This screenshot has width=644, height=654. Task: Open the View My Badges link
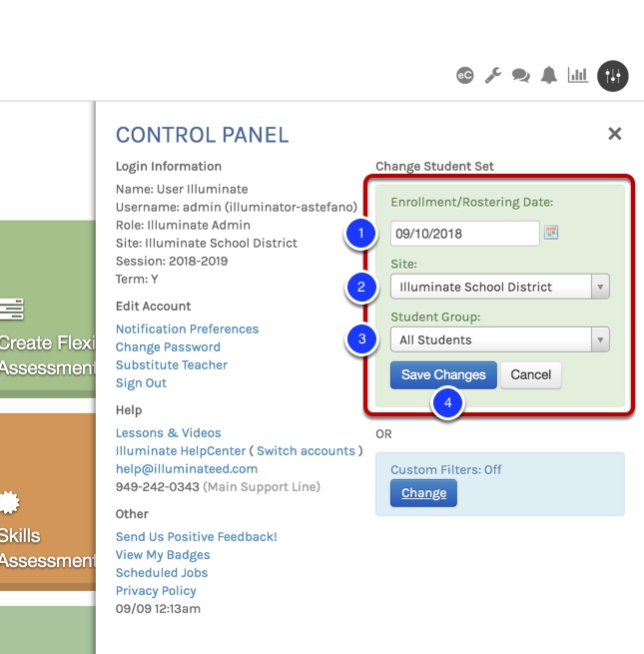163,555
